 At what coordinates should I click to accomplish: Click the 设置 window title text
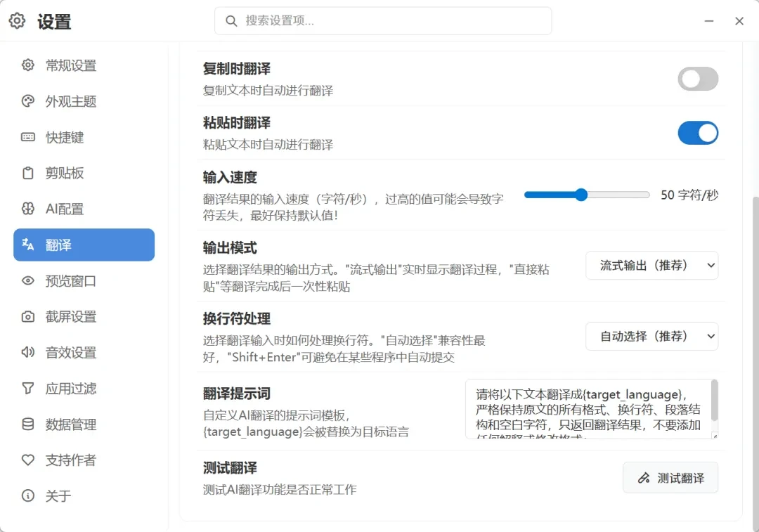54,22
